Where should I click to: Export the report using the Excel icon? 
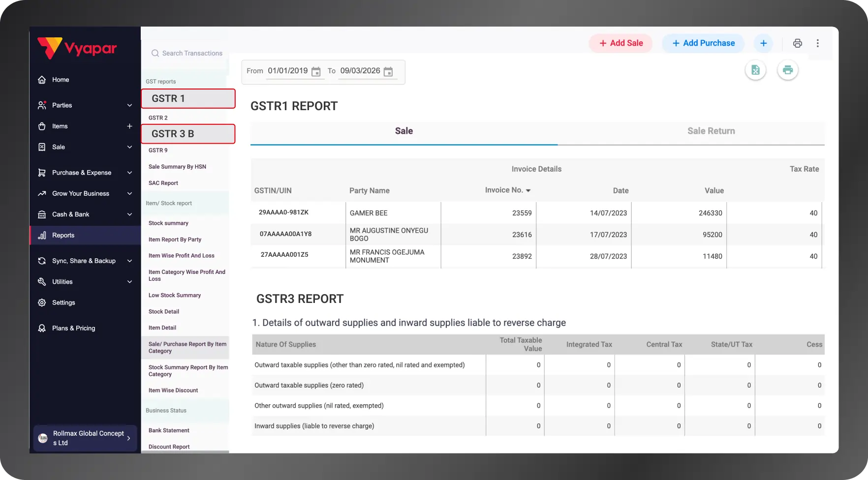(x=756, y=70)
